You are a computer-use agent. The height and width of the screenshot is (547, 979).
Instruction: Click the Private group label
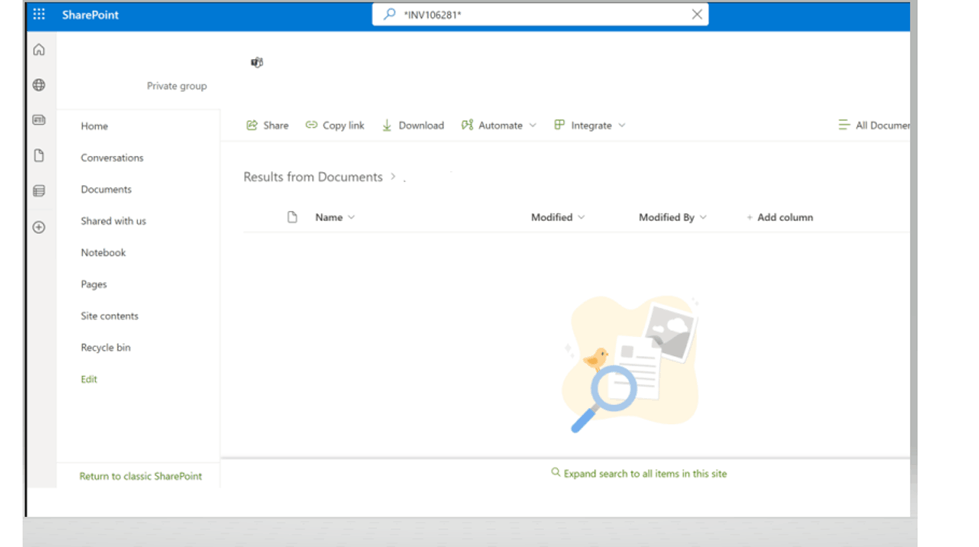177,86
